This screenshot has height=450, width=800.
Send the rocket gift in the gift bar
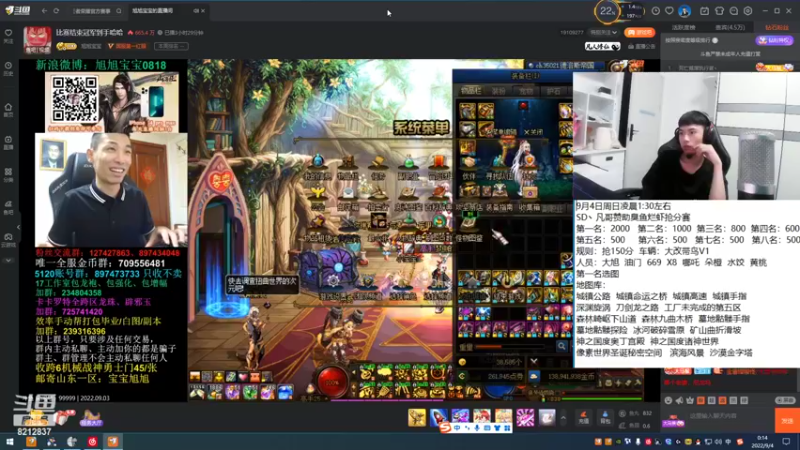438,418
